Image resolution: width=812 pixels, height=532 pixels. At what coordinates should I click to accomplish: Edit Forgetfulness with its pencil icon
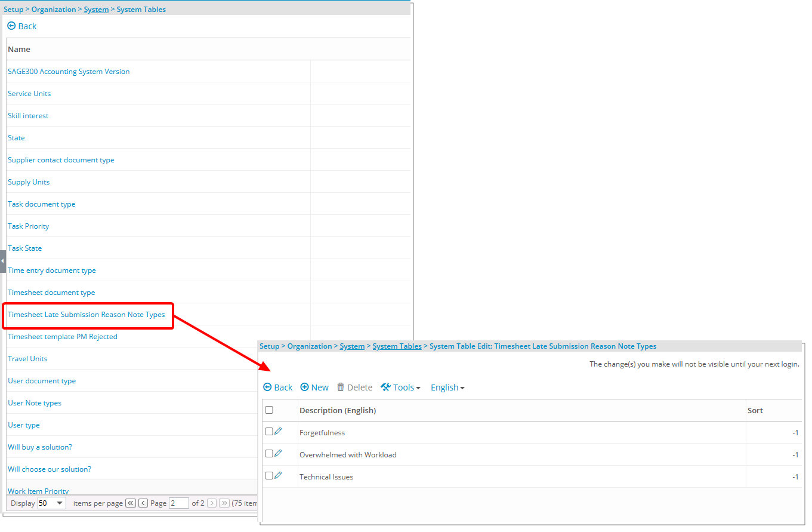coord(278,432)
